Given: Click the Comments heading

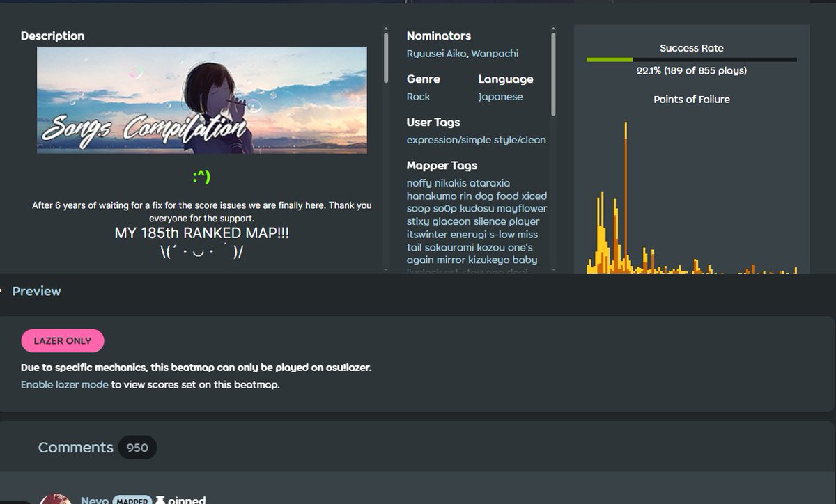Looking at the screenshot, I should pyautogui.click(x=75, y=448).
